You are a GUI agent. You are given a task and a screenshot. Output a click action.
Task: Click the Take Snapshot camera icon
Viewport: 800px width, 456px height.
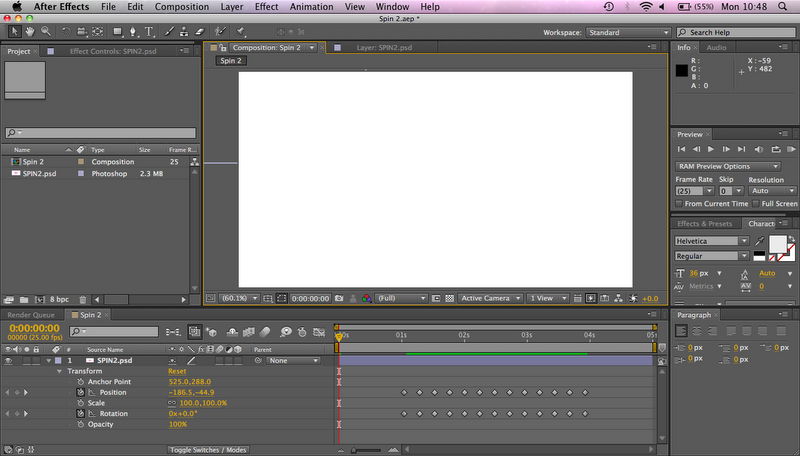click(x=339, y=298)
